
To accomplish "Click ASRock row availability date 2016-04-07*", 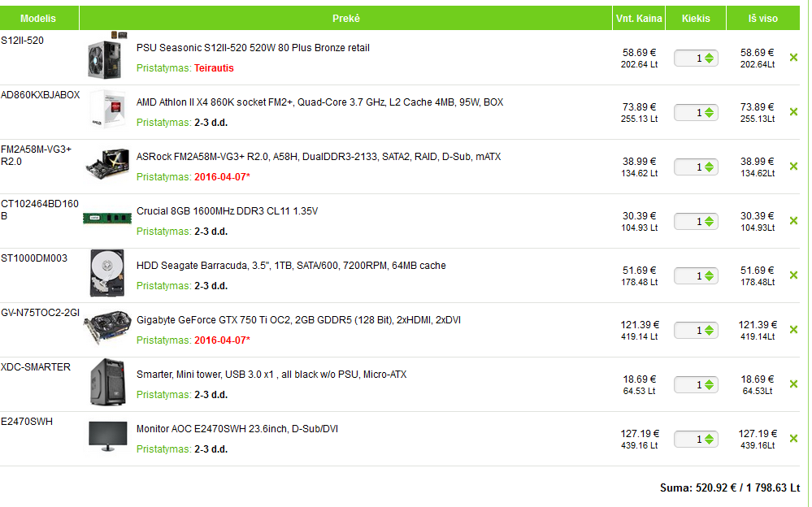I will (222, 176).
